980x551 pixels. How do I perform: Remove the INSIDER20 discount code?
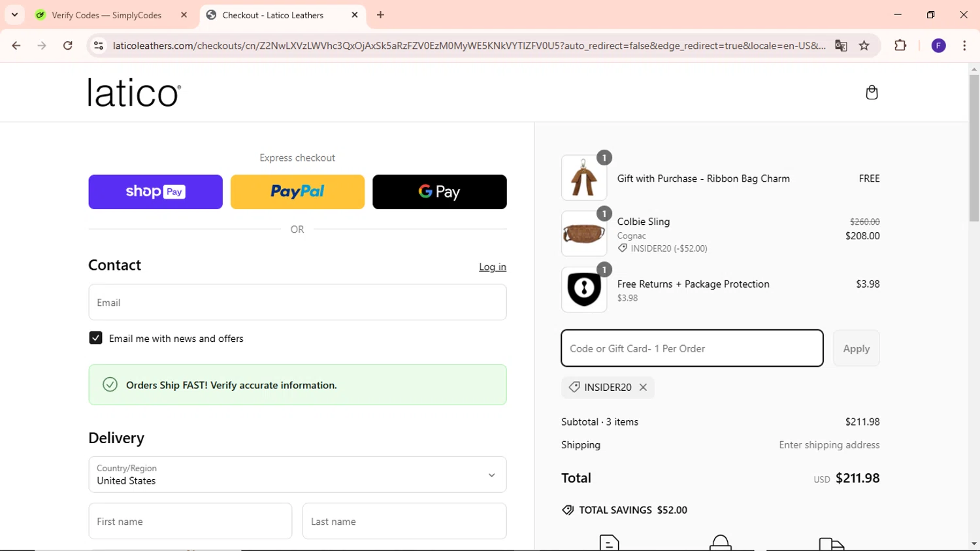643,388
